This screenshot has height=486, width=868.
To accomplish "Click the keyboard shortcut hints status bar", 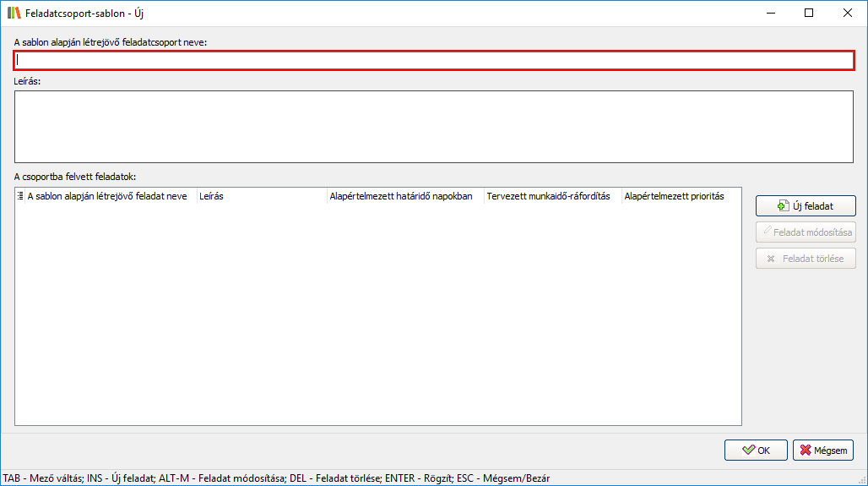I will [276, 478].
